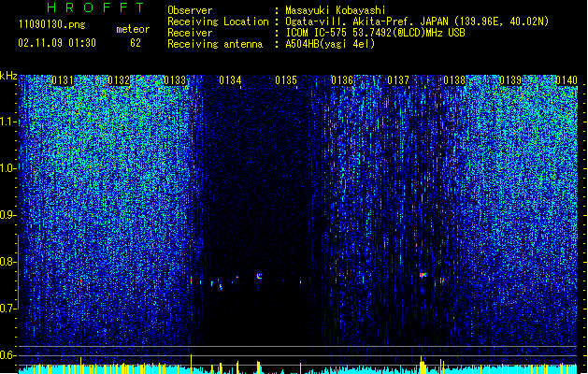588x374 pixels.
Task: Click the 0134 time marker
Action: click(230, 80)
